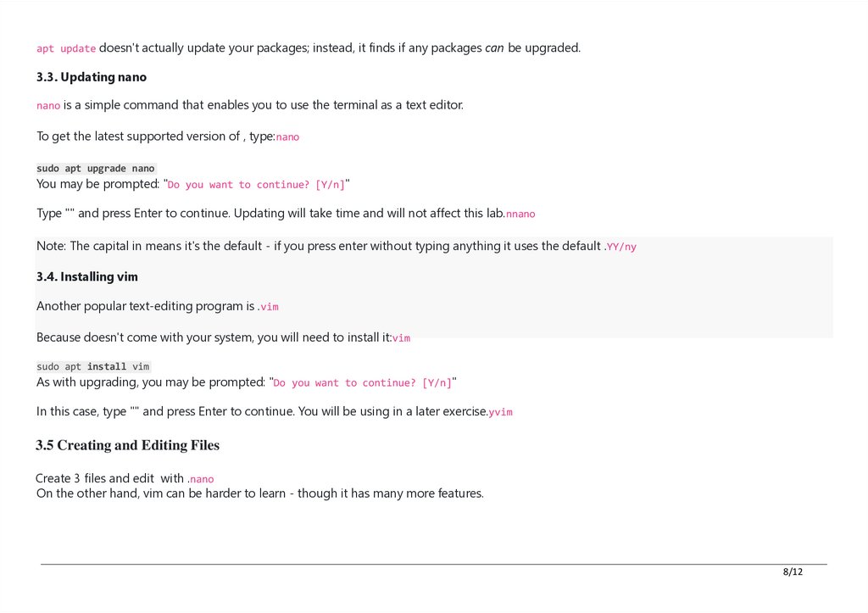
Task: Click the pink "vim" after "install it:"
Action: (x=401, y=338)
